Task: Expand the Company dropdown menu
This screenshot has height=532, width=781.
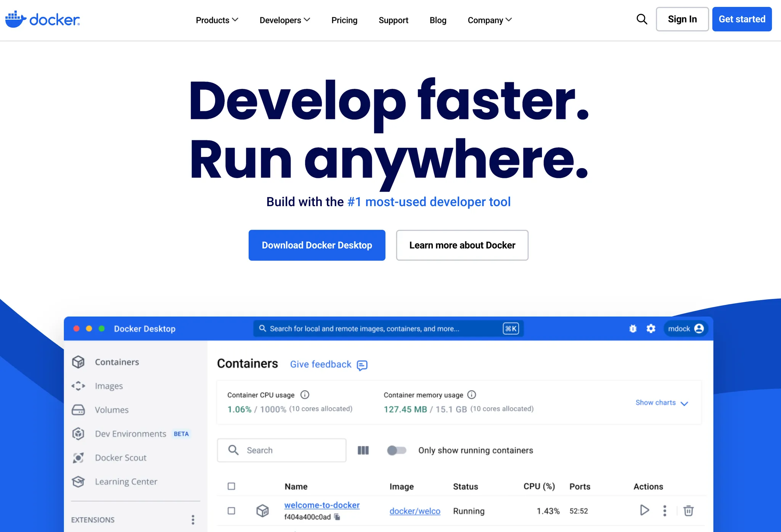Action: [x=490, y=20]
